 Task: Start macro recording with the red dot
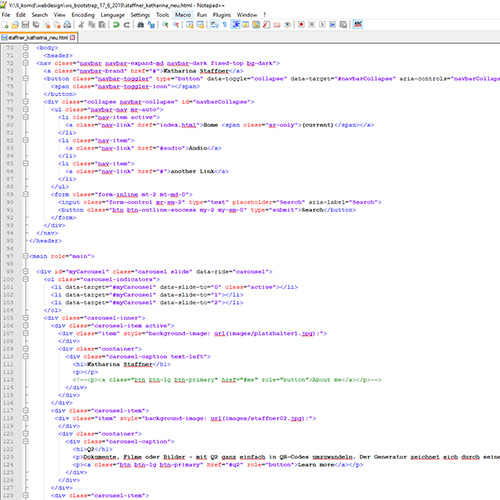pyautogui.click(x=301, y=25)
